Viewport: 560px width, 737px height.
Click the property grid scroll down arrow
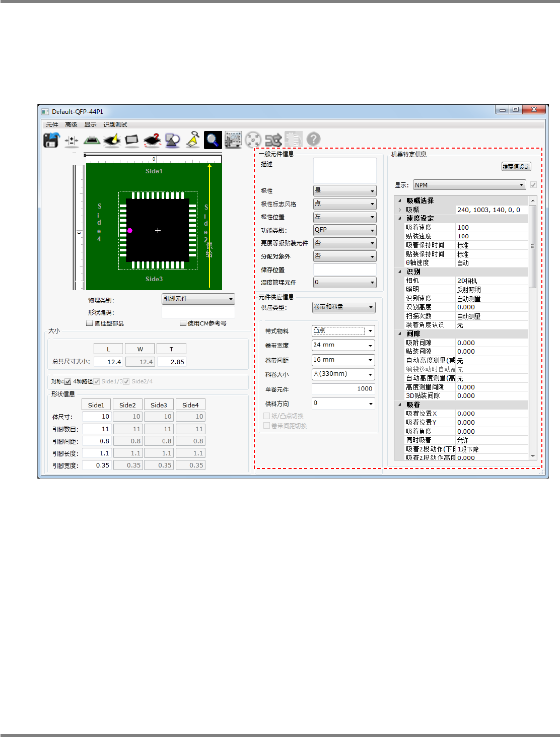(x=533, y=456)
